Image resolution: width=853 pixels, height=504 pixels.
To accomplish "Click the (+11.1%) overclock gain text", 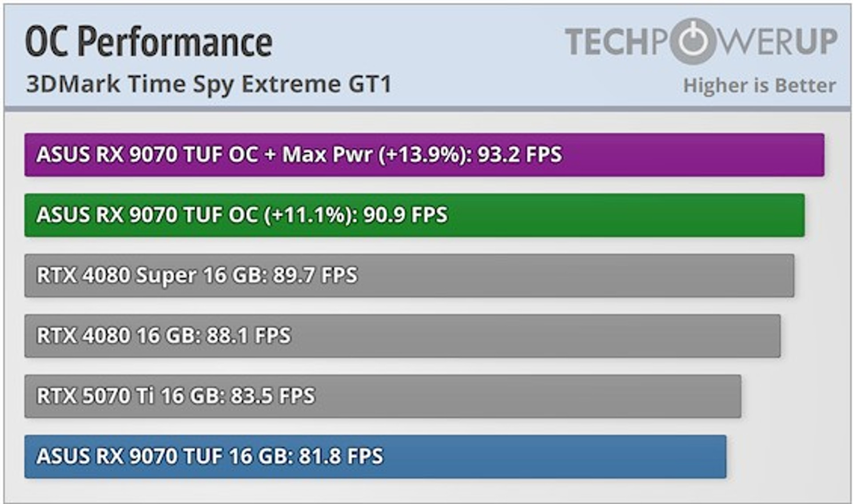I will click(311, 215).
